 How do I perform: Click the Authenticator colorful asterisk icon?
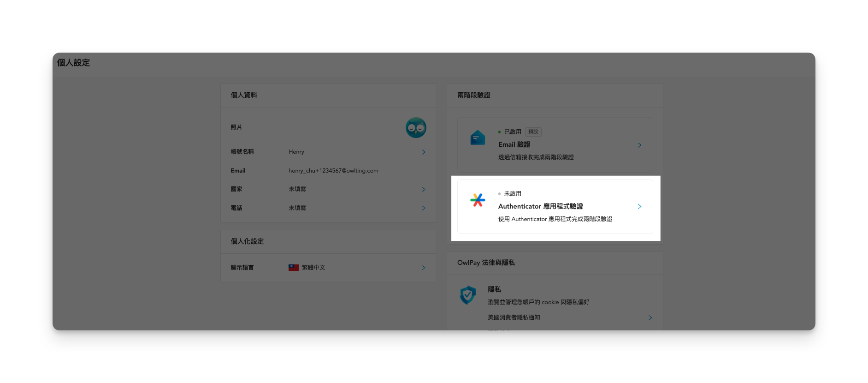tap(478, 200)
